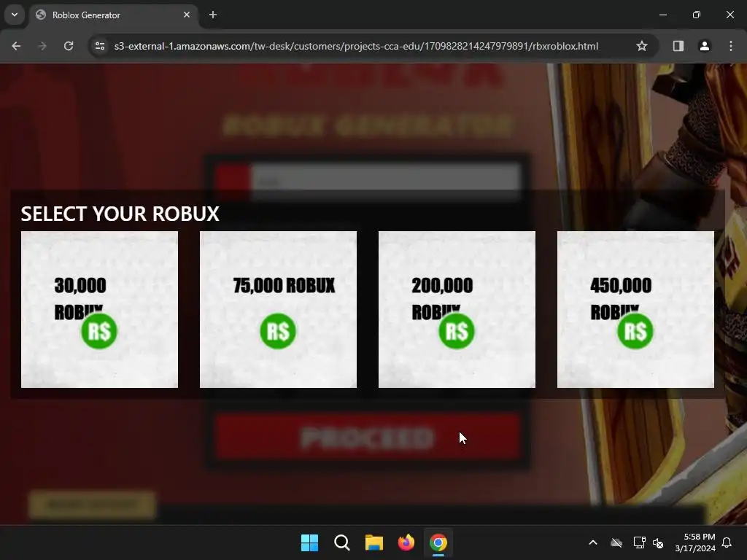Click the OneDrive cloud tray icon
Screen dimensions: 747x560
(616, 542)
